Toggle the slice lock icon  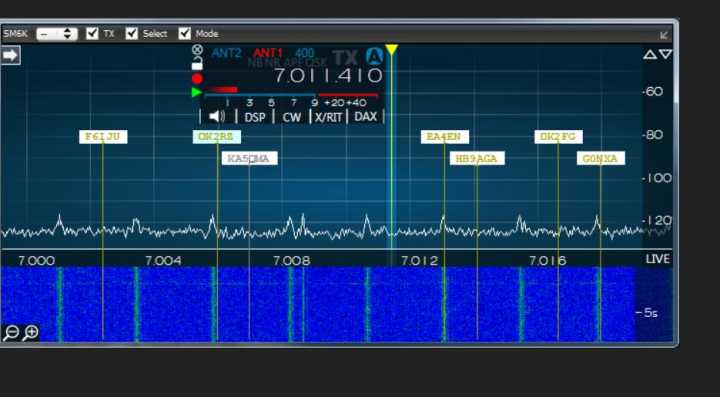click(x=197, y=64)
